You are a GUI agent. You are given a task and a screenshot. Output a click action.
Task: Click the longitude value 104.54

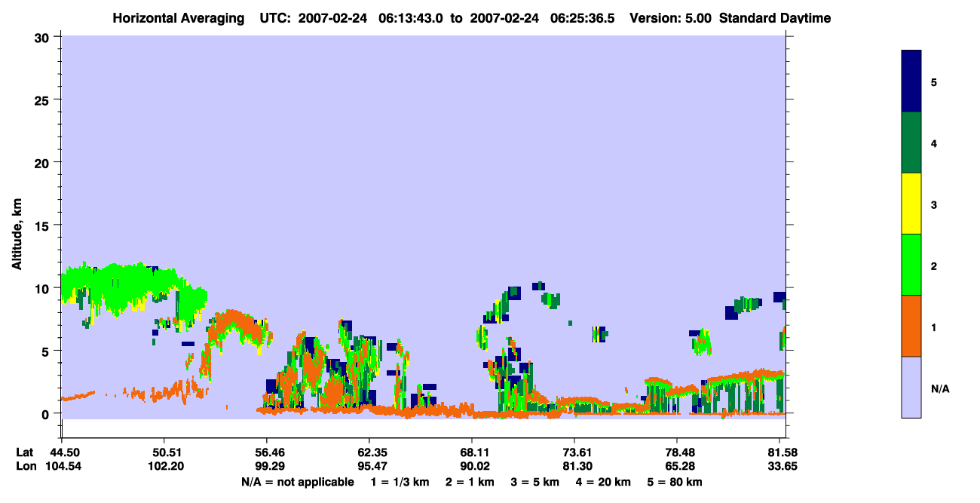pyautogui.click(x=62, y=467)
